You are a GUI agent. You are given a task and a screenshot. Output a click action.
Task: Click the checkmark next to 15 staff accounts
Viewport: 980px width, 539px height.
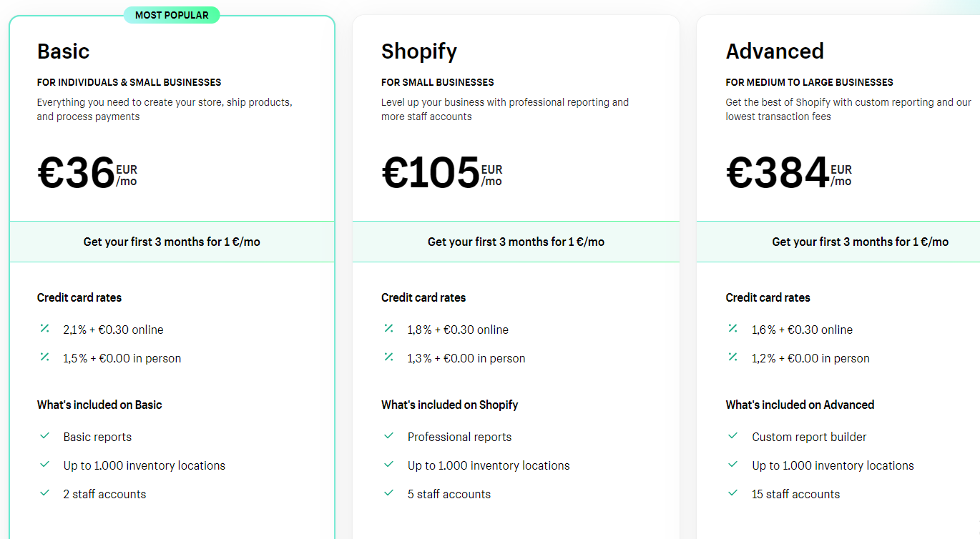[732, 493]
